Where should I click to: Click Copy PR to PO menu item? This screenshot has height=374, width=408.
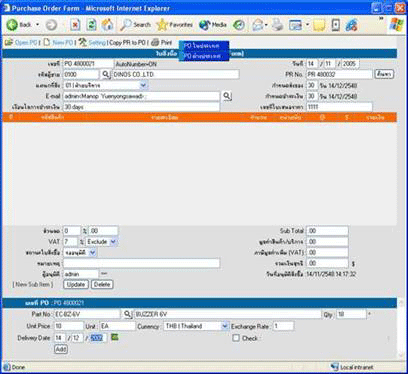tap(127, 43)
